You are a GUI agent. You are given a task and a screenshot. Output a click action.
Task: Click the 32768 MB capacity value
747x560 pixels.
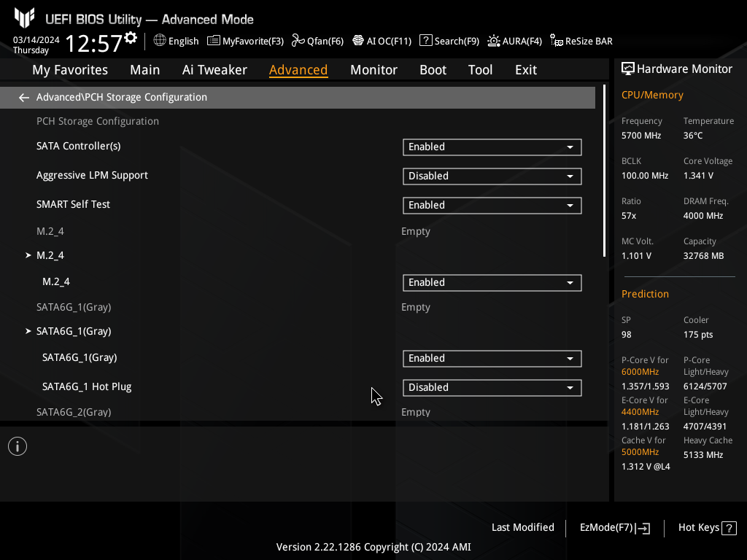pyautogui.click(x=703, y=256)
